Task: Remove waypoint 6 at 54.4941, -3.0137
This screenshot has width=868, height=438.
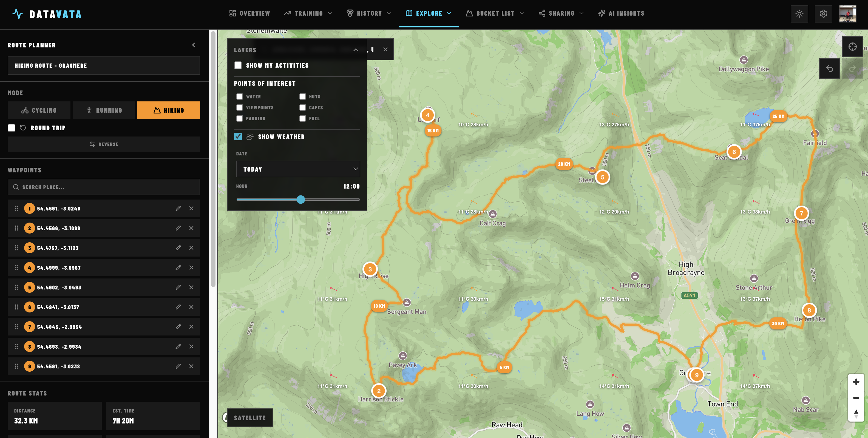Action: pyautogui.click(x=191, y=307)
